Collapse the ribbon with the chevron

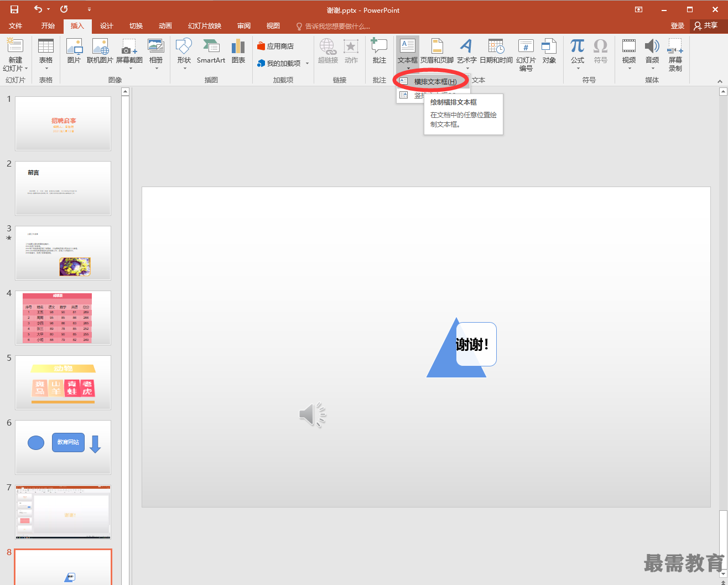click(x=720, y=81)
